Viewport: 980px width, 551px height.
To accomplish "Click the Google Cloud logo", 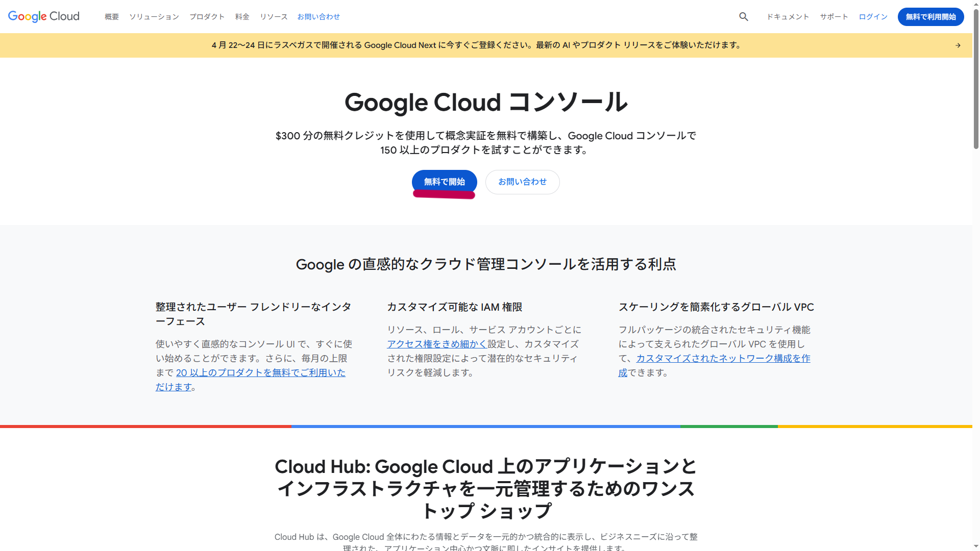I will pos(44,16).
